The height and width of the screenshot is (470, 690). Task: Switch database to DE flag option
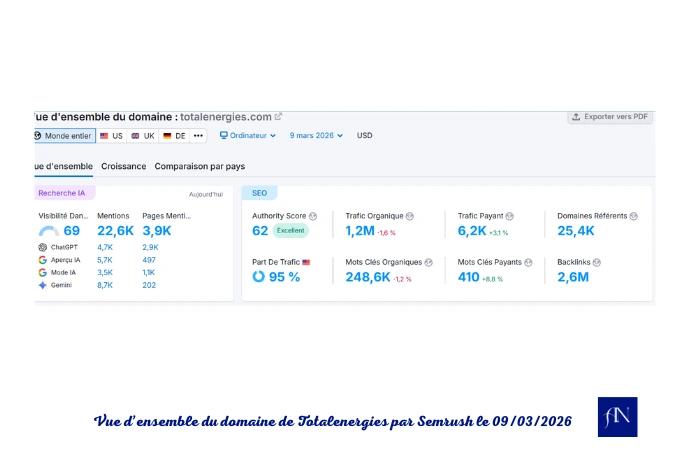[174, 136]
